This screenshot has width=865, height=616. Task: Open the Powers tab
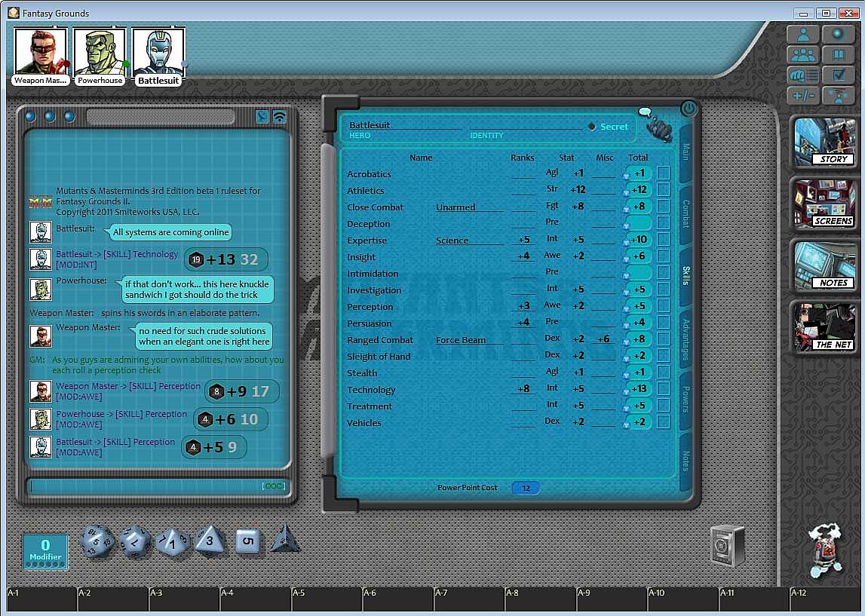(x=686, y=400)
